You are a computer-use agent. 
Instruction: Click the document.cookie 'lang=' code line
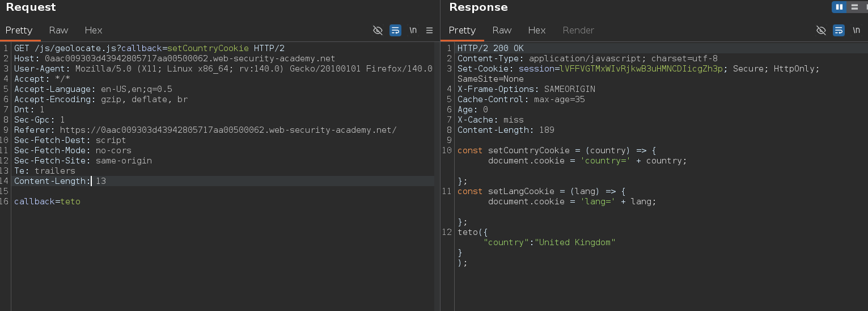click(572, 201)
